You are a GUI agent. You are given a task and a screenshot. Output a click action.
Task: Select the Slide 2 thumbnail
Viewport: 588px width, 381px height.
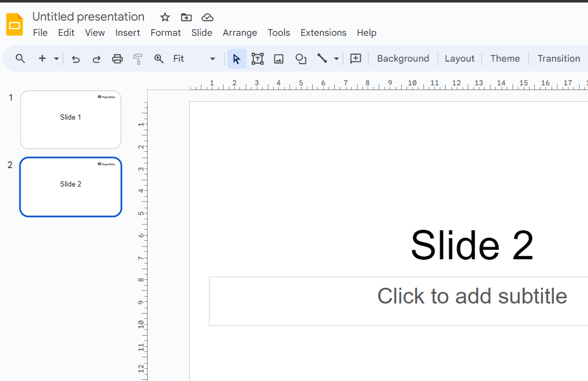pyautogui.click(x=71, y=187)
